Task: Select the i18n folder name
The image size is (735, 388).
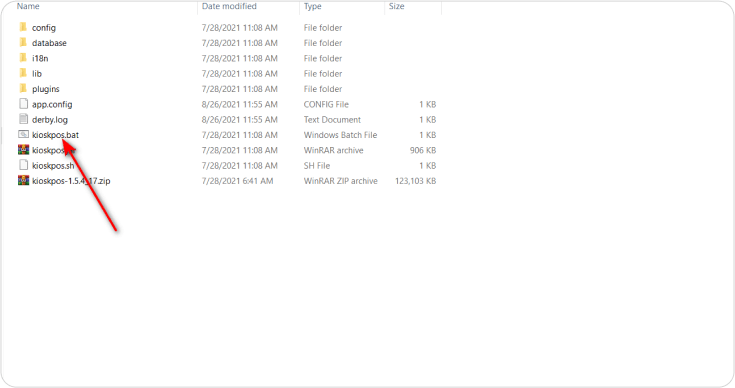Action: pos(40,59)
